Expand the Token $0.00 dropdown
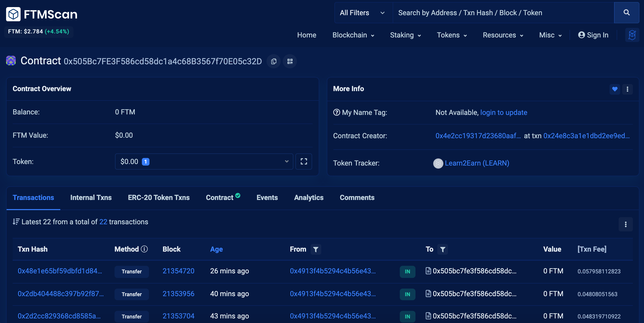The image size is (644, 323). [x=204, y=161]
